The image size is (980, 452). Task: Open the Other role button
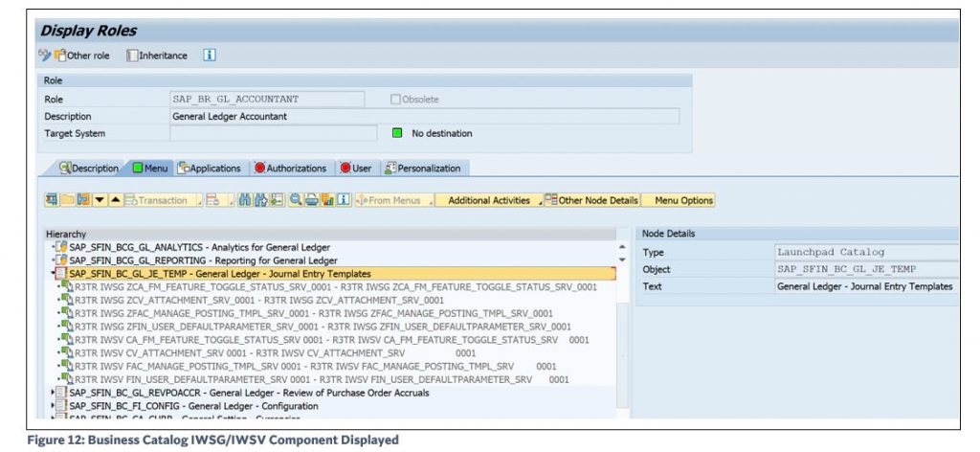tap(82, 56)
